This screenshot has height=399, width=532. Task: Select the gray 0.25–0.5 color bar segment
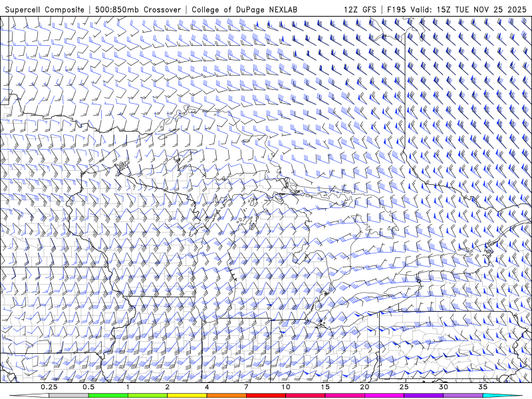pos(68,396)
